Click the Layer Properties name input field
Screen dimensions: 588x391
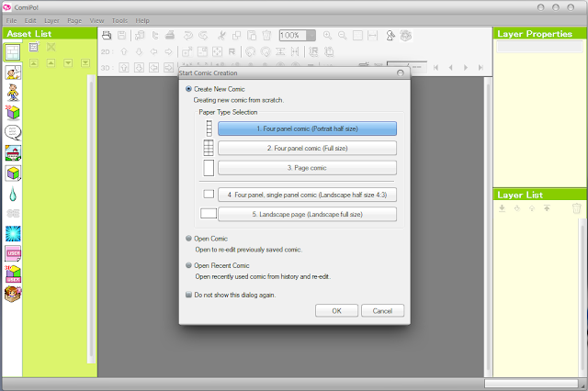[x=539, y=47]
